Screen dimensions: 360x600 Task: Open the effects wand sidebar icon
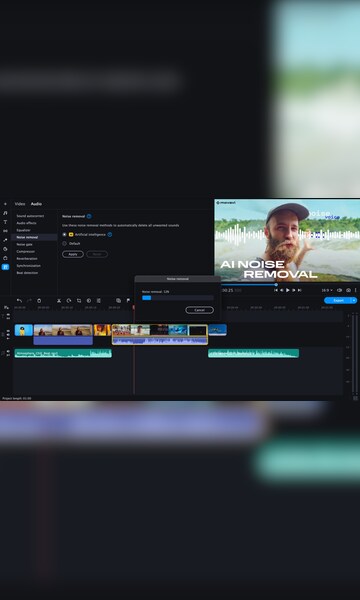tap(5, 240)
